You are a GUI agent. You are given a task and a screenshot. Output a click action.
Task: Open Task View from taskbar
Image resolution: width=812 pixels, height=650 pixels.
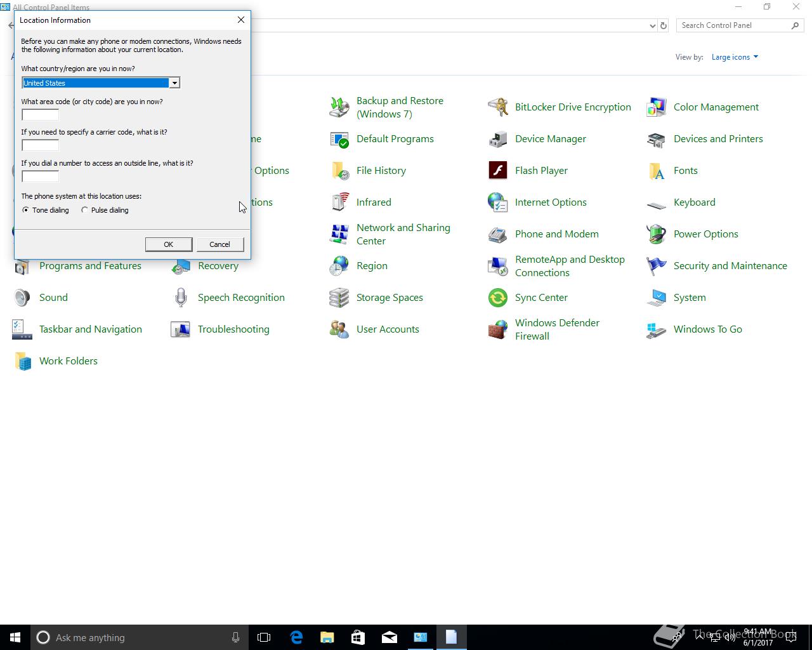pyautogui.click(x=264, y=637)
